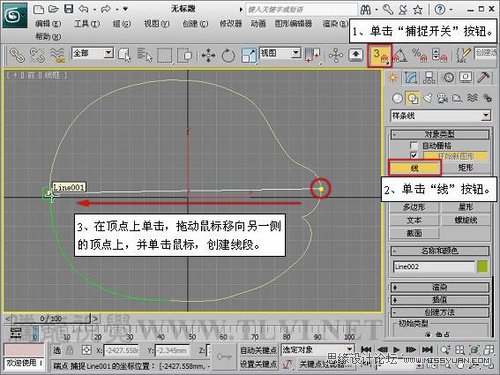This screenshot has width=500, height=375.
Task: Collapse the 创建方法 rollout
Action: click(440, 312)
